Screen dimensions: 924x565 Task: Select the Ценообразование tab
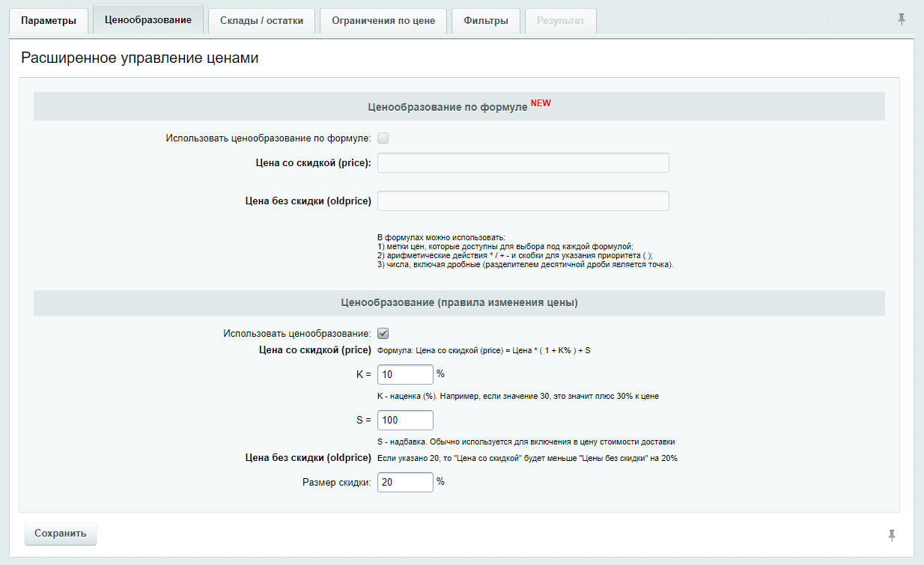point(148,20)
